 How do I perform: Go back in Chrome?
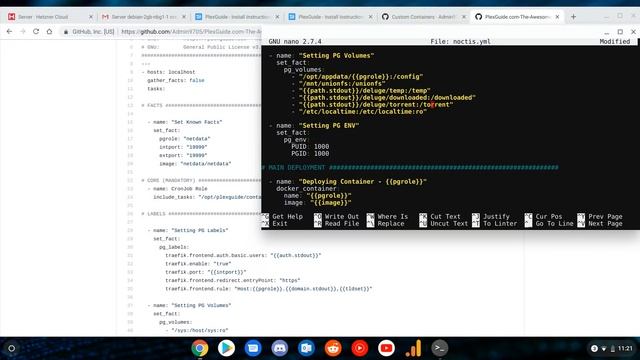(9, 31)
